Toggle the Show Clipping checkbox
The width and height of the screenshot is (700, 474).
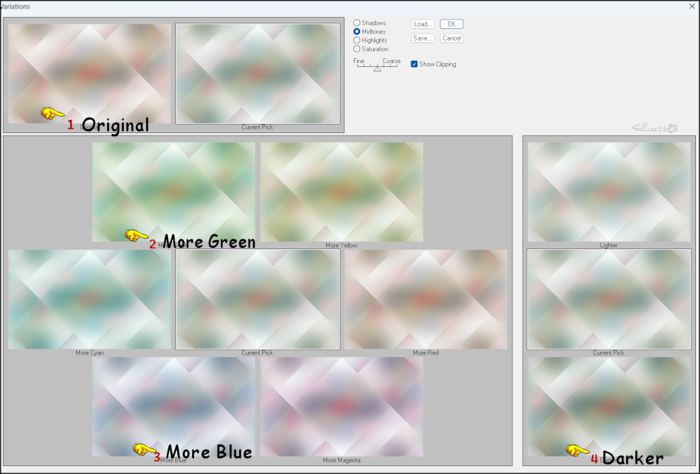click(x=414, y=64)
